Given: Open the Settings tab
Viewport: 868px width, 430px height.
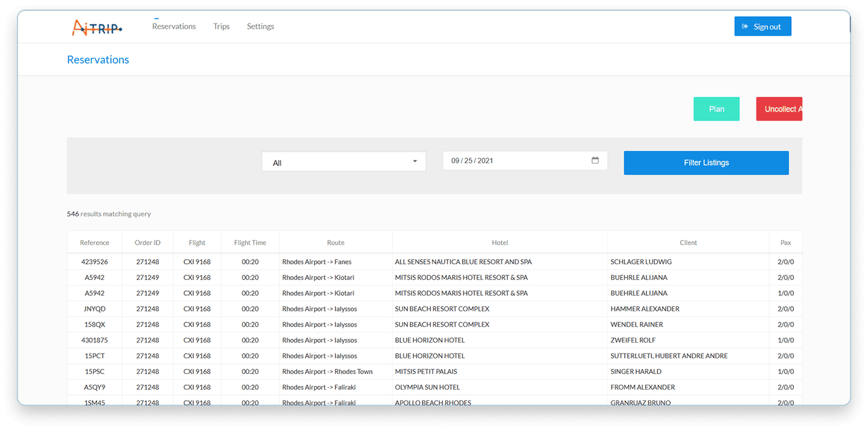Looking at the screenshot, I should pos(261,26).
